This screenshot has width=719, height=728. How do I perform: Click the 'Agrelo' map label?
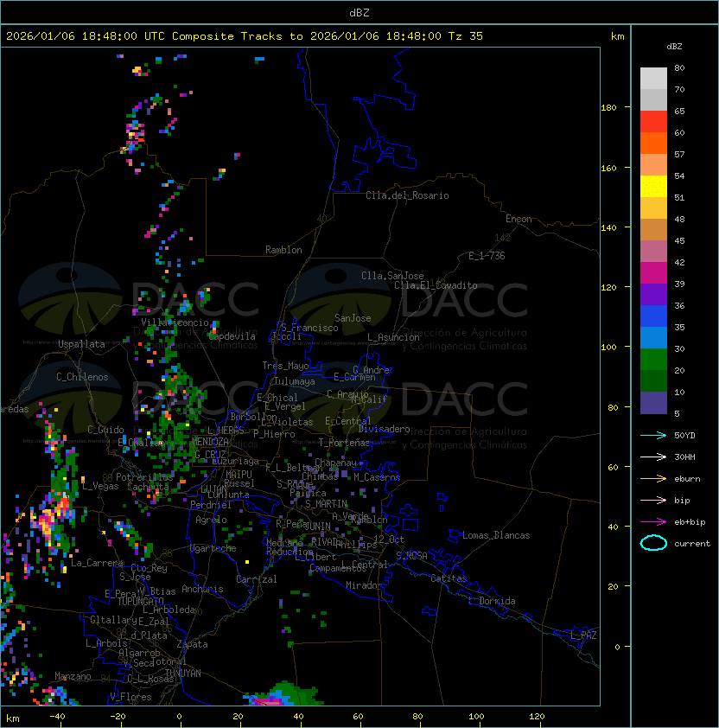pyautogui.click(x=211, y=520)
